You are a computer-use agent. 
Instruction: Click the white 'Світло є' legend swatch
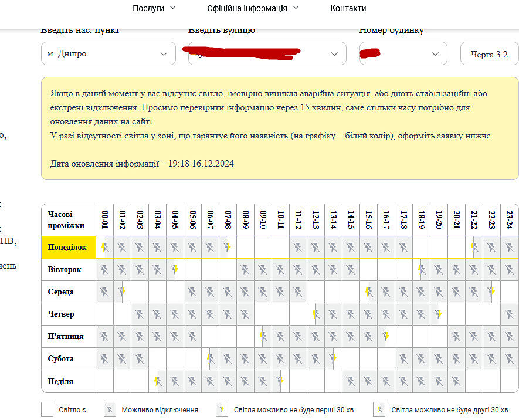point(48,409)
